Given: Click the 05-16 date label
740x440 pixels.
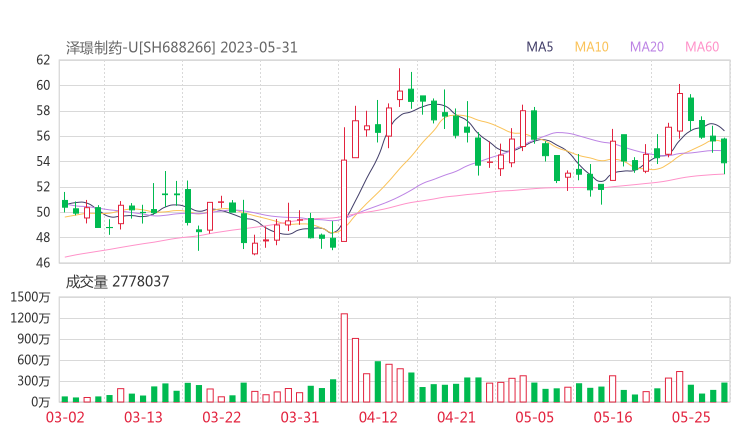Looking at the screenshot, I should [x=613, y=418].
